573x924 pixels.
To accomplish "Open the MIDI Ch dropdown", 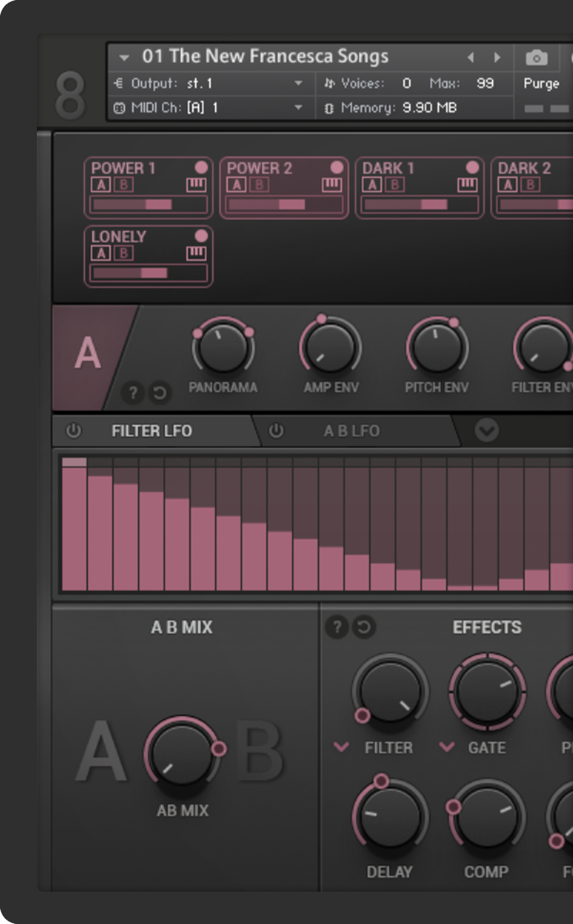I will coord(298,108).
